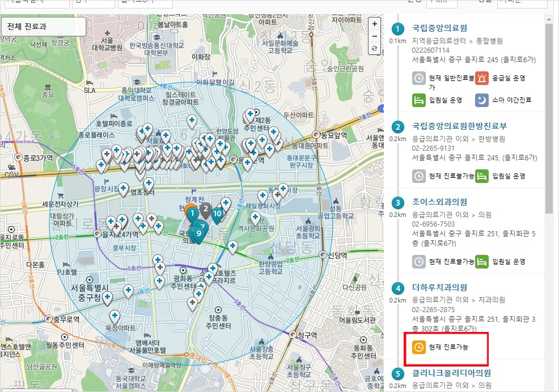Zoom in the map with plus button
The image size is (559, 392).
click(x=374, y=24)
